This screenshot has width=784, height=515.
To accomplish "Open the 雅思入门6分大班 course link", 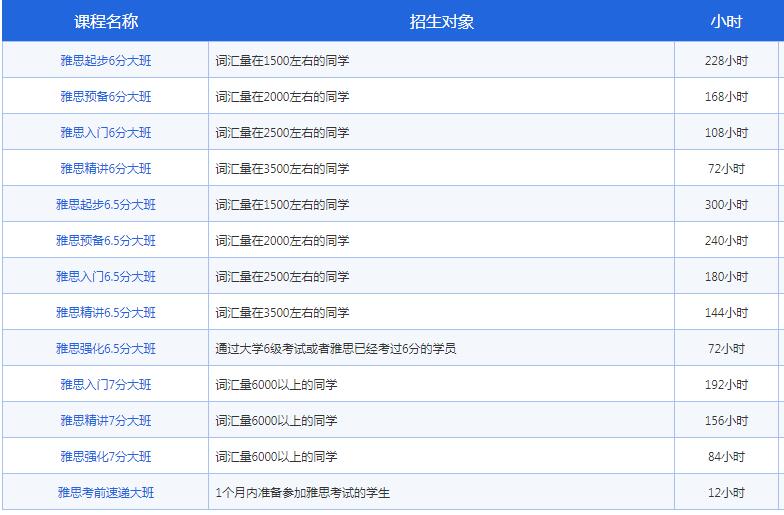I will pyautogui.click(x=106, y=132).
